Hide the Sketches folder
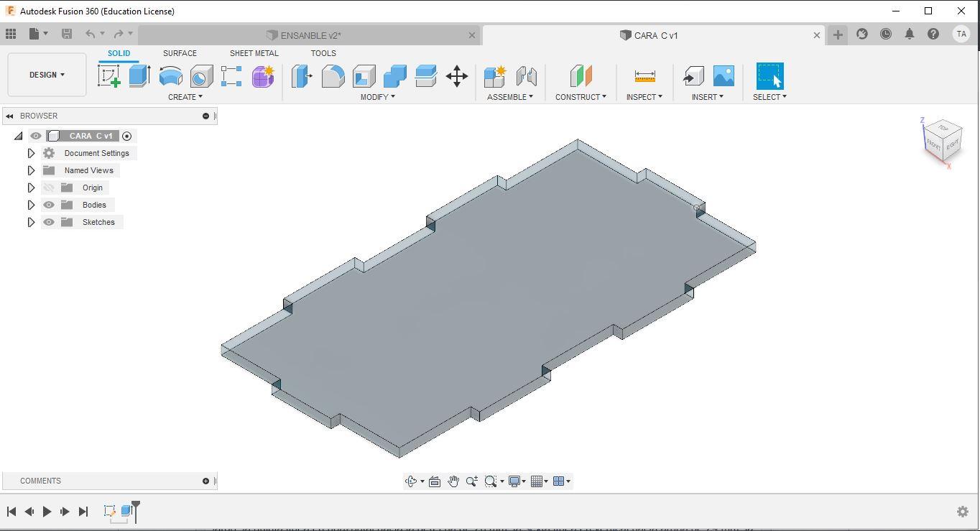980x531 pixels. (x=49, y=222)
